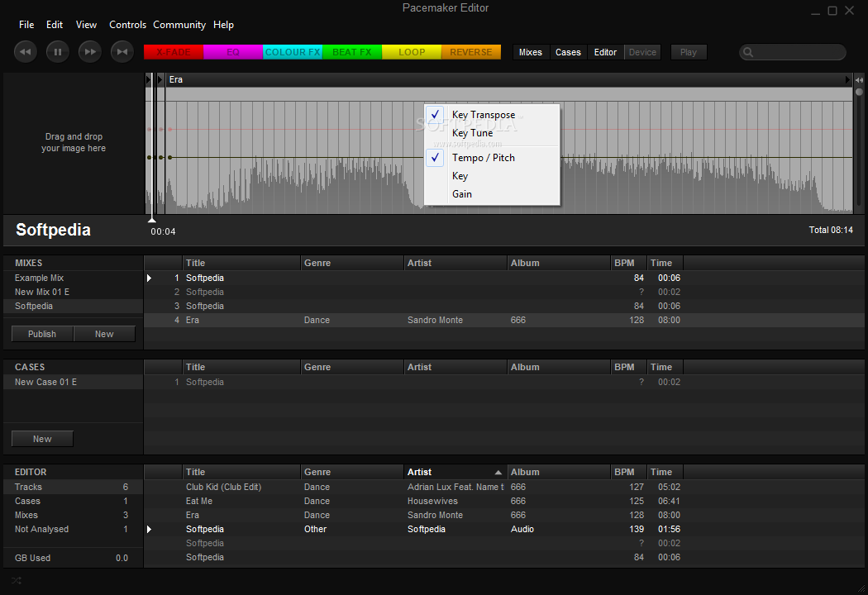Screen dimensions: 868x595
Task: Sort Cases list by Title column
Action: click(x=241, y=367)
